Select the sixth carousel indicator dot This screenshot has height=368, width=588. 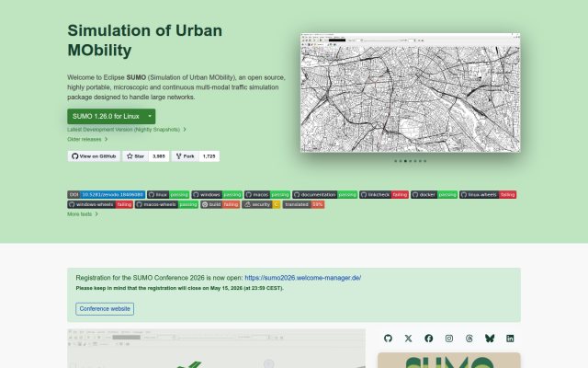pyautogui.click(x=420, y=161)
